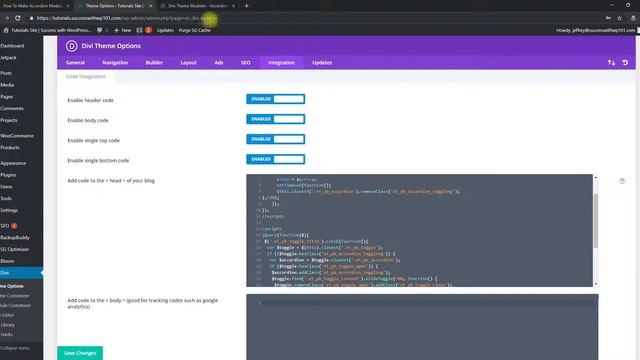Close the Theme Options browser tab
Viewport: 640px width, 360px height.
(151, 6)
